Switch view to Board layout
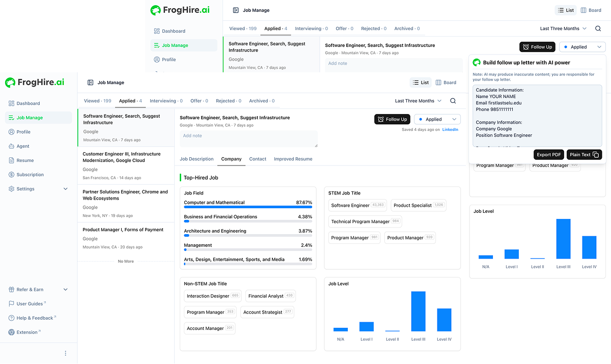This screenshot has height=364, width=611. point(446,82)
